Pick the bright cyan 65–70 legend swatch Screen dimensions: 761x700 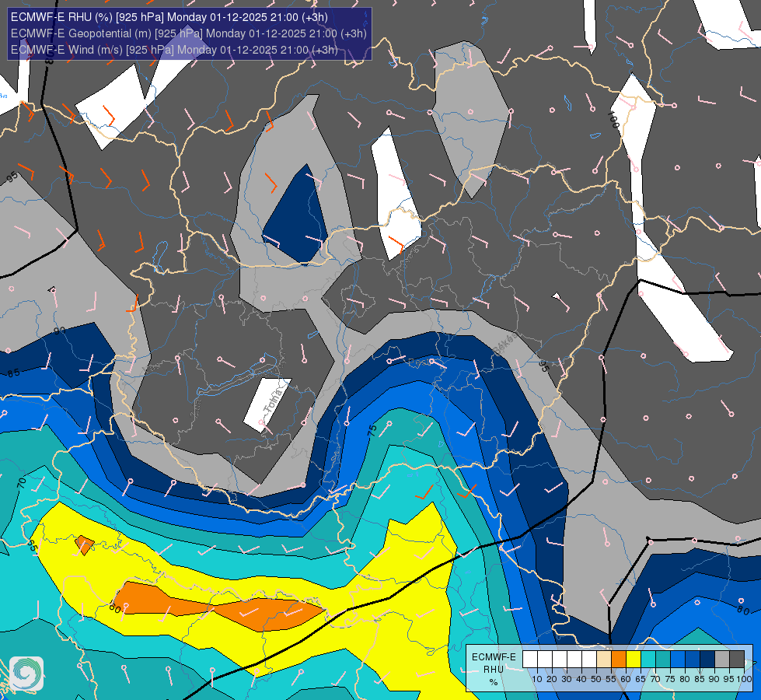tap(648, 660)
